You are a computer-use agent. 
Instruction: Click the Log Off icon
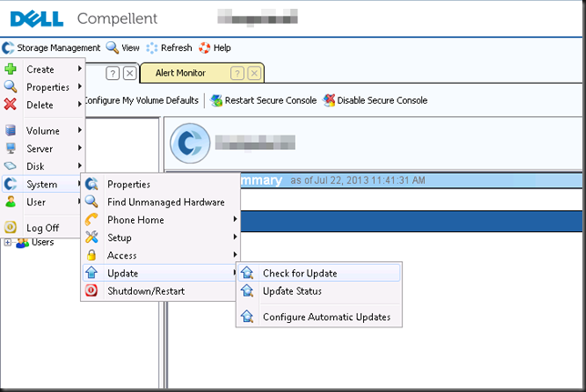click(x=11, y=227)
